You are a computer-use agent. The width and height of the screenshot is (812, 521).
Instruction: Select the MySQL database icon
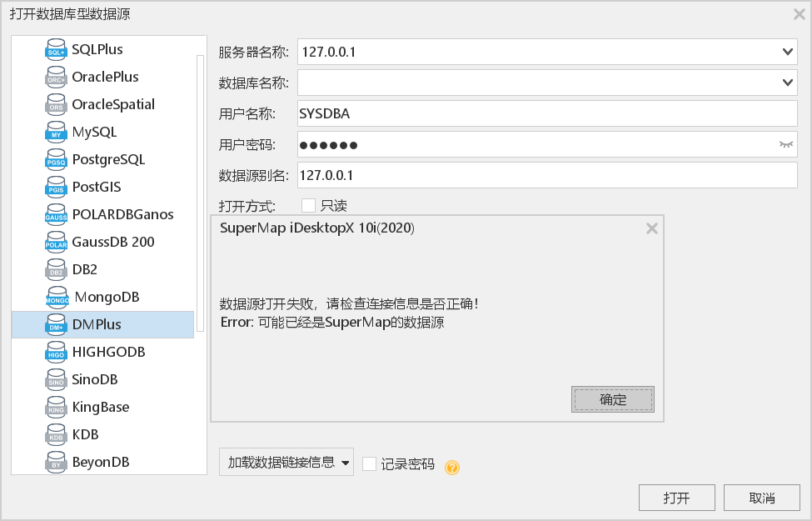point(56,132)
